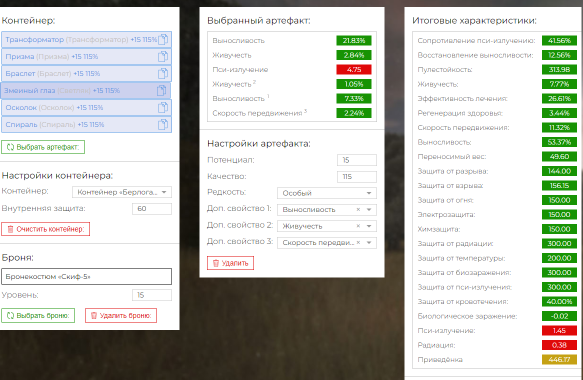Open the Доп. свойство 1 dropdown arrow

coord(369,210)
